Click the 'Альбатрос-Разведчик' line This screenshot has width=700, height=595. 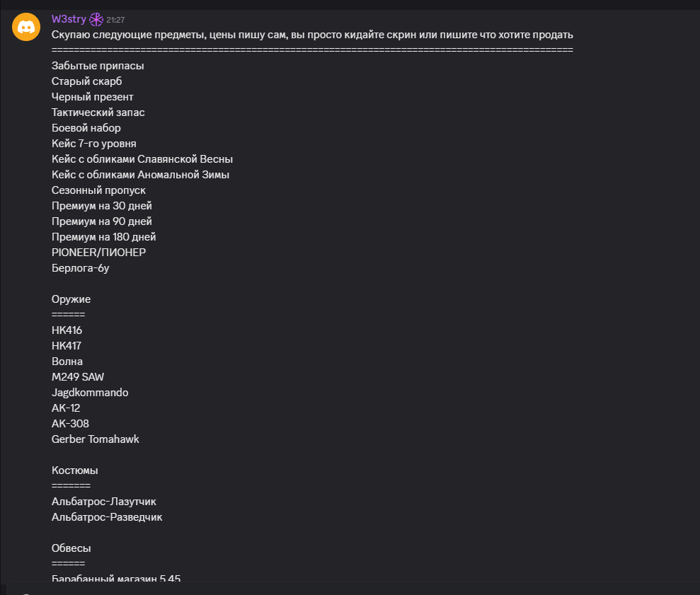point(107,517)
